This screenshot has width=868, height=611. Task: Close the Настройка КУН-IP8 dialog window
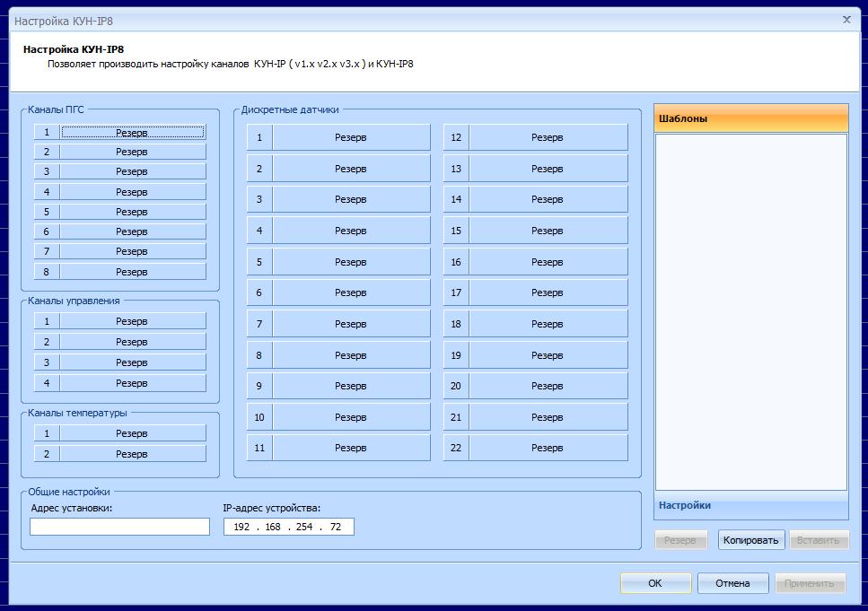coord(846,20)
